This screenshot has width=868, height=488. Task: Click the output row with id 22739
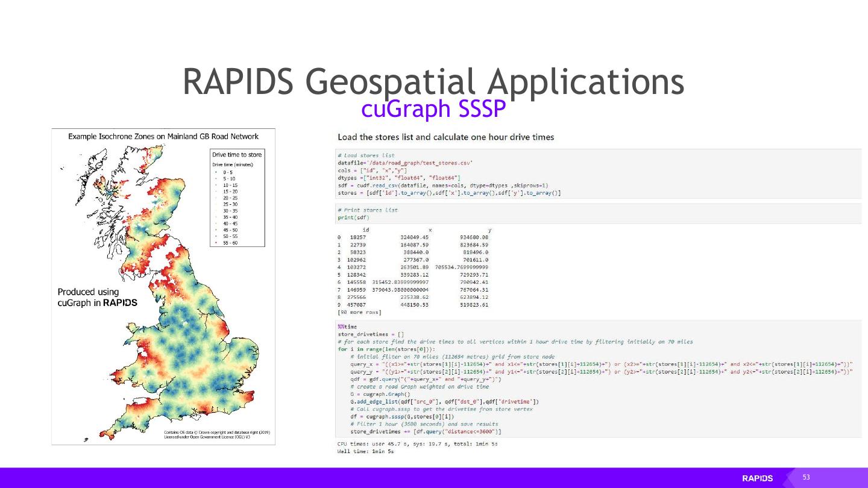tap(413, 245)
